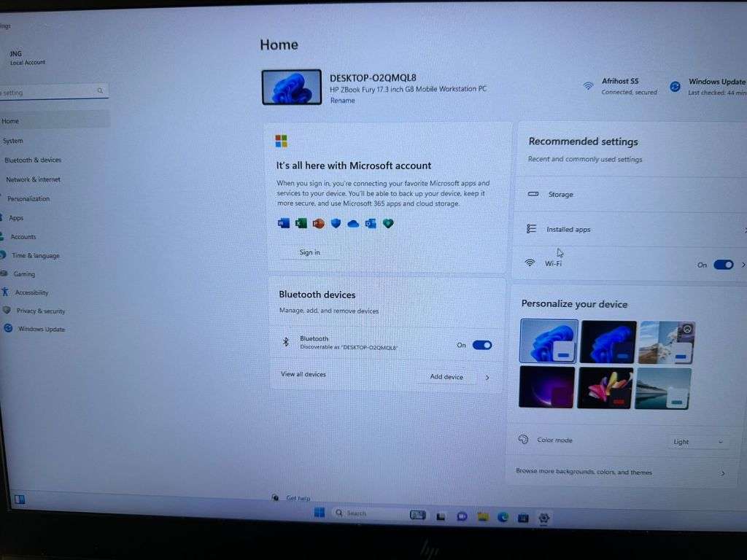Click the Rename link under device name

point(342,101)
